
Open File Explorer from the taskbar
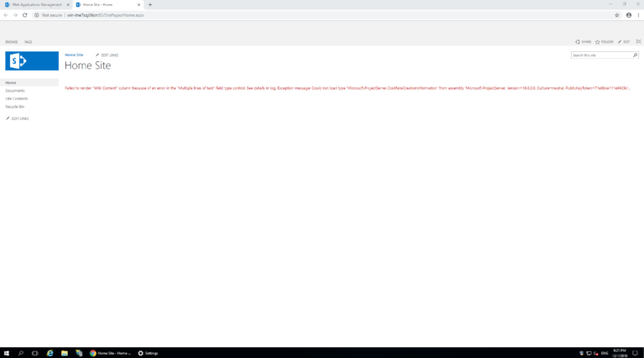coord(65,353)
